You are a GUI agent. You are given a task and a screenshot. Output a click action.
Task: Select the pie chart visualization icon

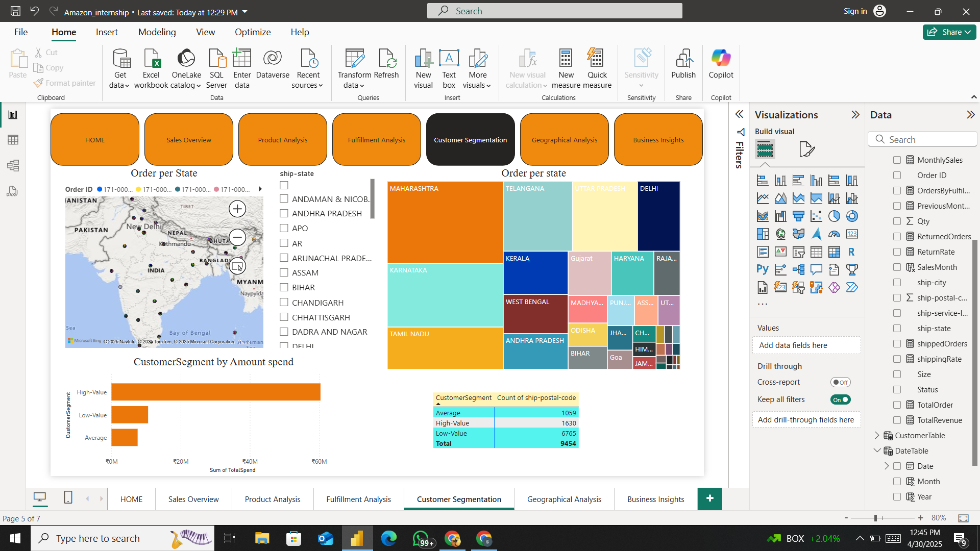coord(834,216)
